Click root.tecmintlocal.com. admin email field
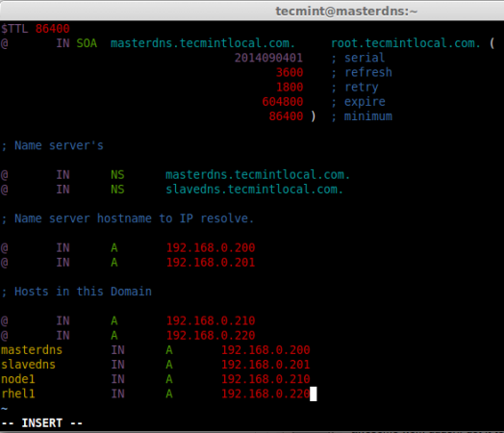 [x=406, y=43]
